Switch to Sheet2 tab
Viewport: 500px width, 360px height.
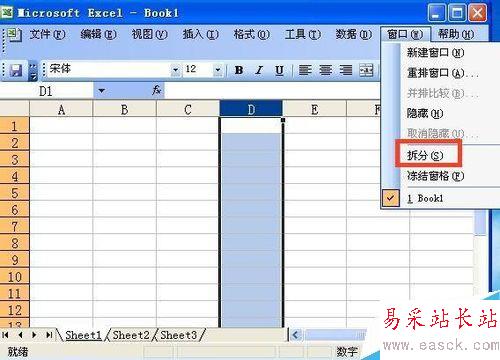pyautogui.click(x=131, y=335)
